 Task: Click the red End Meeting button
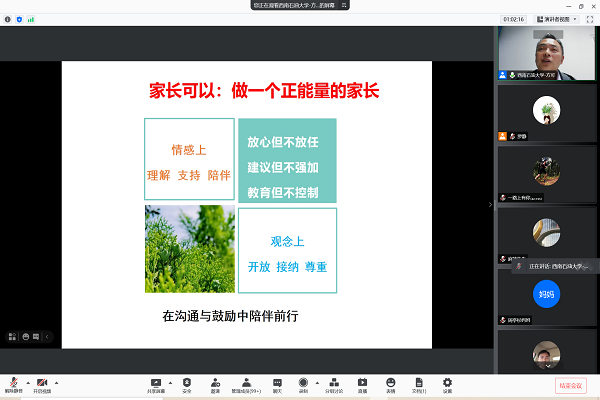tap(571, 385)
